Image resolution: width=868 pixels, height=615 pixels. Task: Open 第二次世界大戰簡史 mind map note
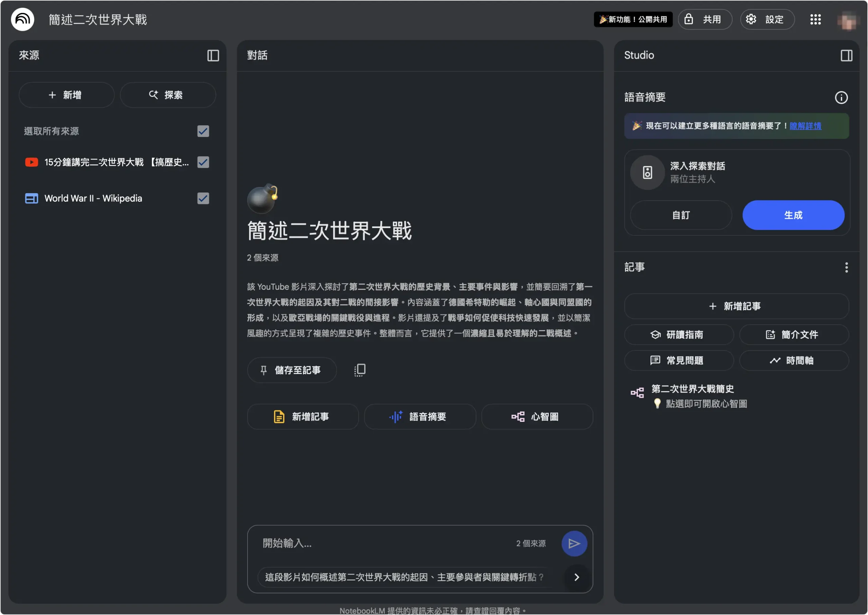(x=736, y=396)
